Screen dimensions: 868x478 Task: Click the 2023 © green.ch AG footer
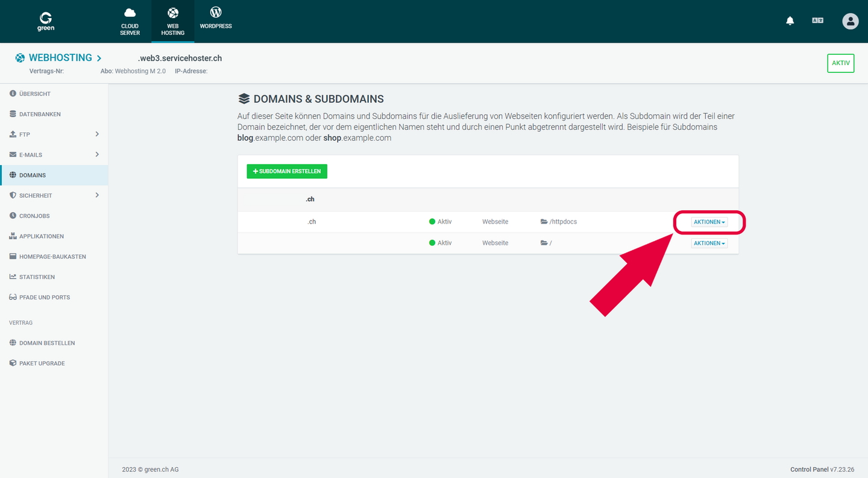pos(150,470)
